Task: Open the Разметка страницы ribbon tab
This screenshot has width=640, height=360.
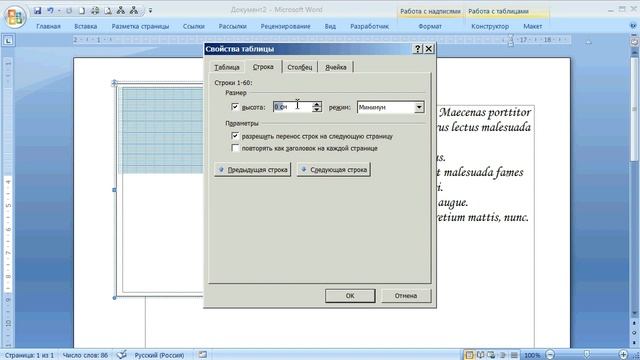Action: (x=140, y=26)
